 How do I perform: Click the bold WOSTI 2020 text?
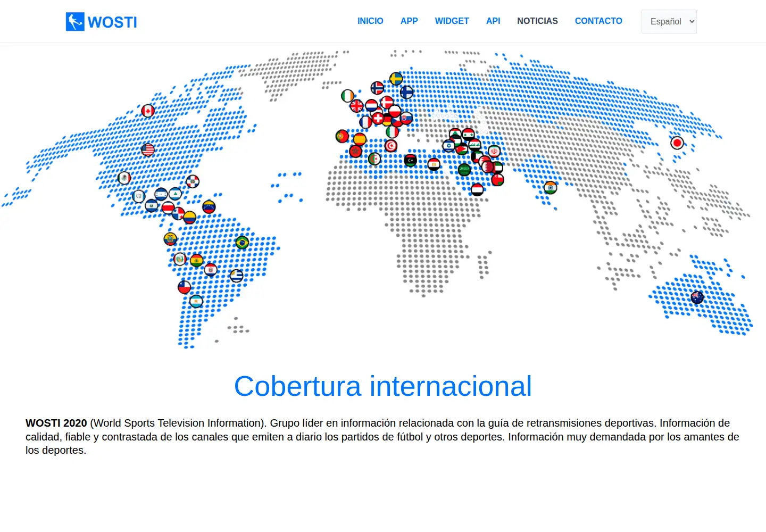pos(56,423)
